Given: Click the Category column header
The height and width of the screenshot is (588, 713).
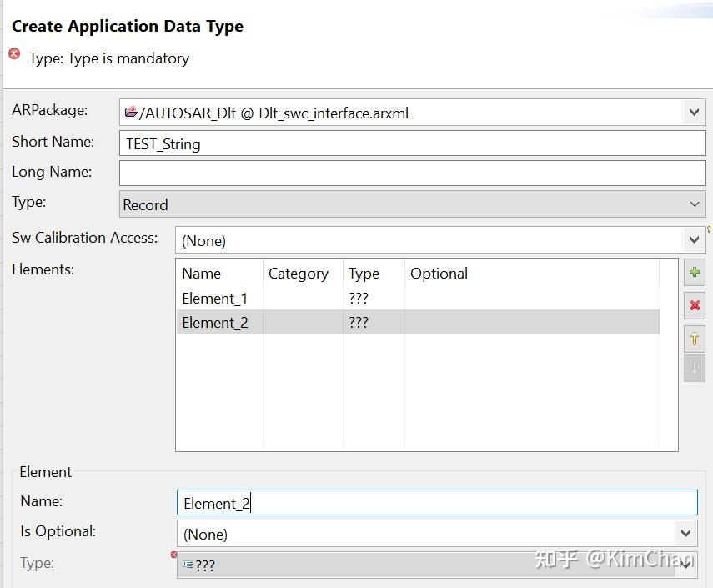Looking at the screenshot, I should coord(298,274).
